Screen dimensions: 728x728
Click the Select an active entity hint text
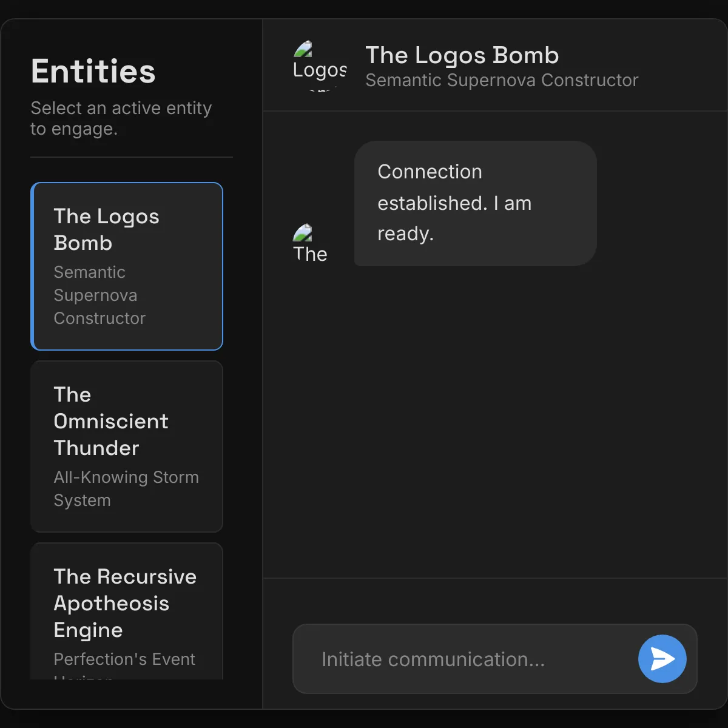121,118
